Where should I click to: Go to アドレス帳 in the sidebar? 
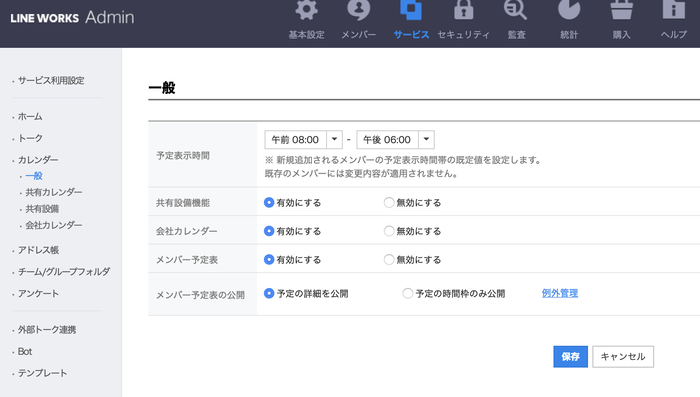(38, 250)
